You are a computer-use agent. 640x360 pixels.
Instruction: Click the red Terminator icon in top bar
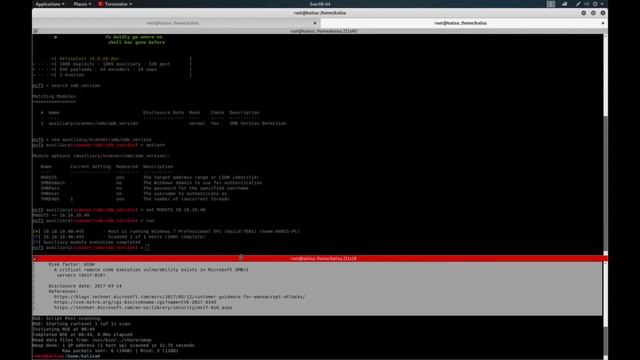pyautogui.click(x=100, y=4)
